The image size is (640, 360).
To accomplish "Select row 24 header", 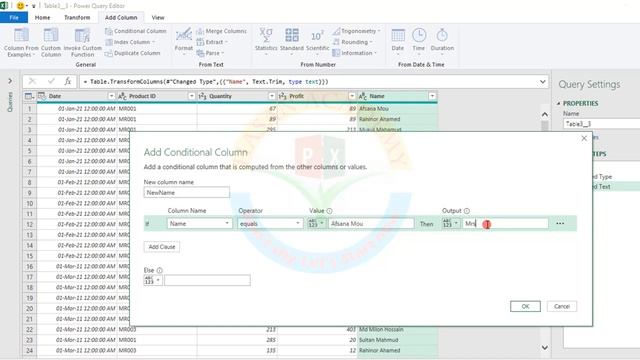I will coord(29,350).
